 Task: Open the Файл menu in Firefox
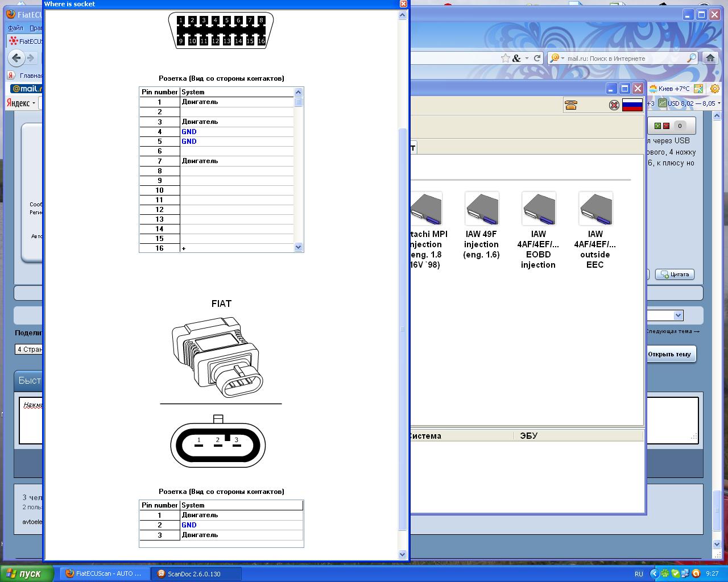(15, 28)
